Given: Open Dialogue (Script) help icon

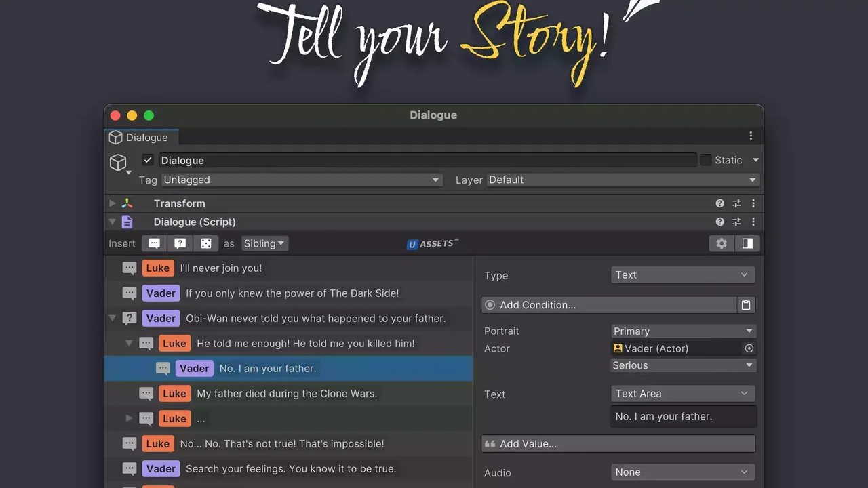Looking at the screenshot, I should [720, 222].
